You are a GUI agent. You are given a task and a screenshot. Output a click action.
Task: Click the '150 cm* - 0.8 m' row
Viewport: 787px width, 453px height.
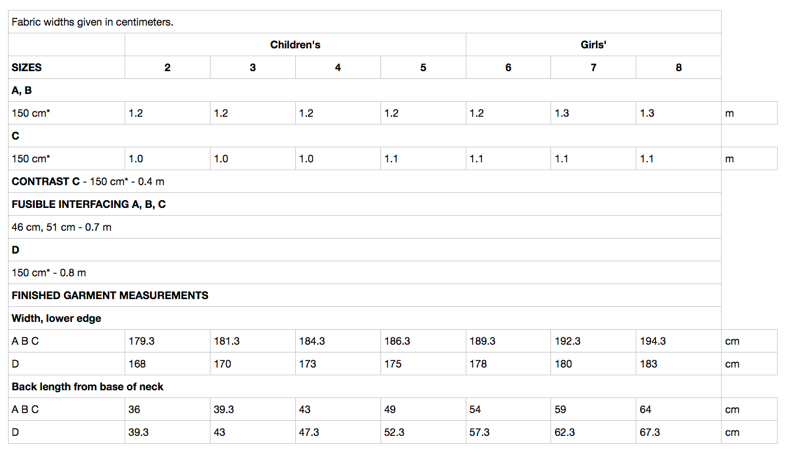[x=49, y=273]
